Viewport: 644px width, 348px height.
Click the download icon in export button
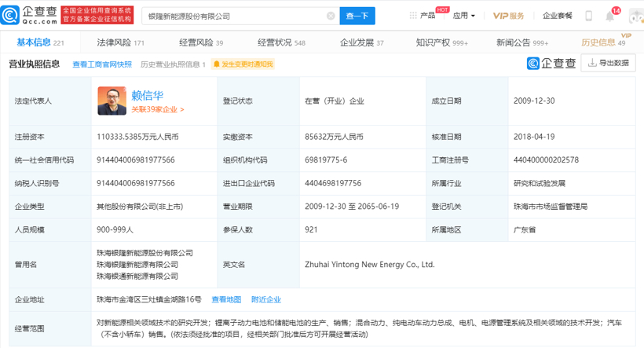(592, 63)
